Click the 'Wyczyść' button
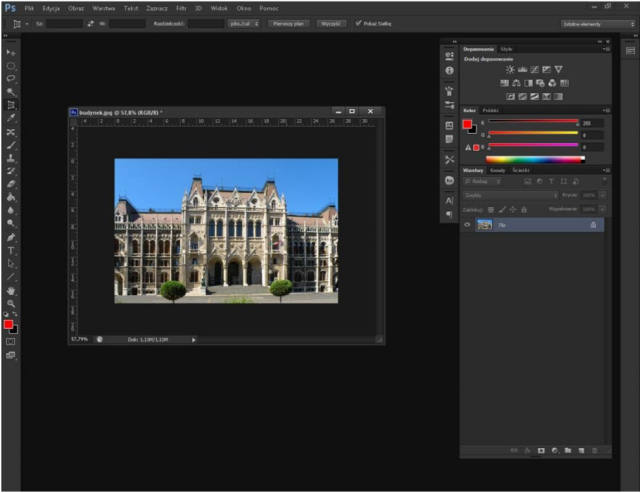 (331, 24)
